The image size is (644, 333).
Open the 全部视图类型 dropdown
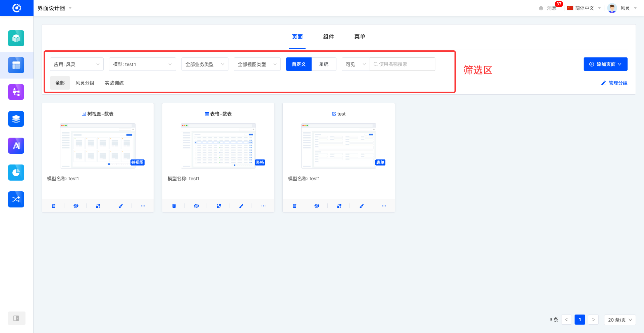point(257,64)
